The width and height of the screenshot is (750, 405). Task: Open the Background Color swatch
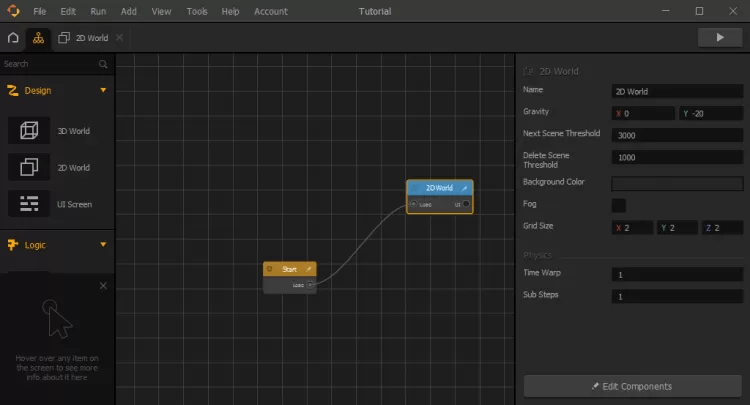point(677,183)
